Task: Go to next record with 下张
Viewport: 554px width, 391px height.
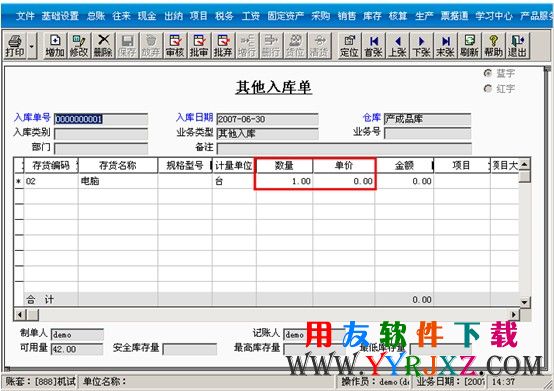Action: [x=422, y=46]
